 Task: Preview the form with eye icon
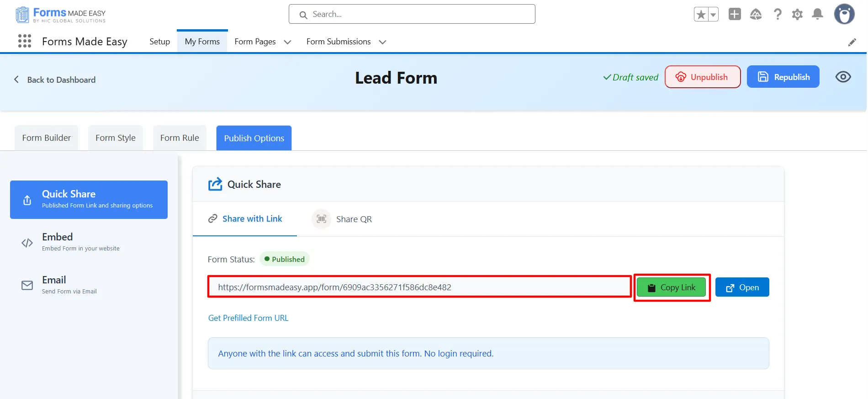point(843,77)
